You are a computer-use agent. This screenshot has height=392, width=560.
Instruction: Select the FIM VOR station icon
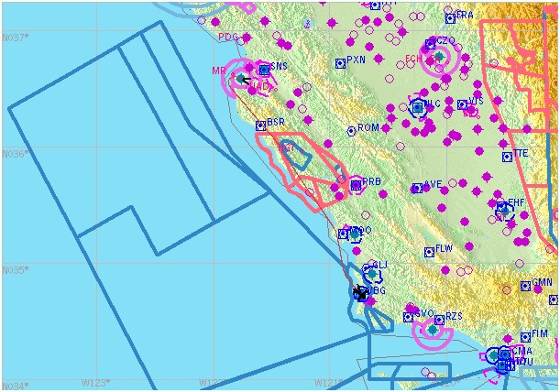pyautogui.click(x=525, y=335)
